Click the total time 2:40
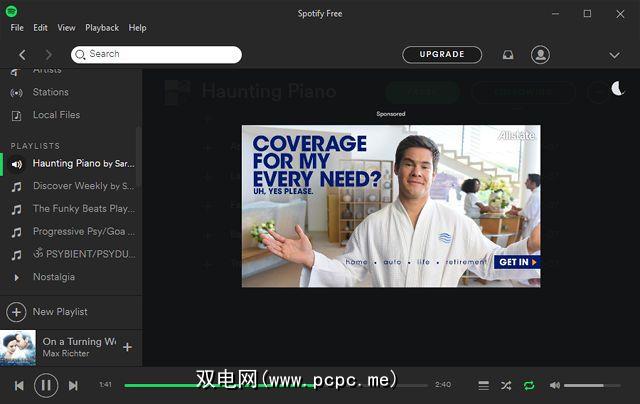The width and height of the screenshot is (640, 404). (x=442, y=384)
